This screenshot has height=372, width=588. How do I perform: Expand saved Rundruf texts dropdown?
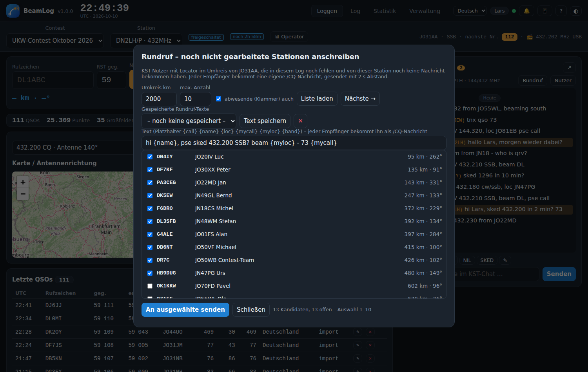tap(189, 121)
